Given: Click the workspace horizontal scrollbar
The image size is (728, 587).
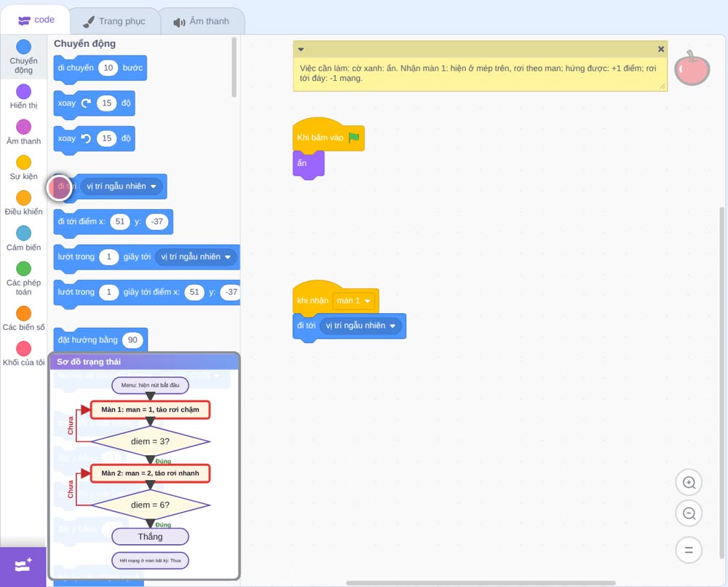Looking at the screenshot, I should coord(480,583).
